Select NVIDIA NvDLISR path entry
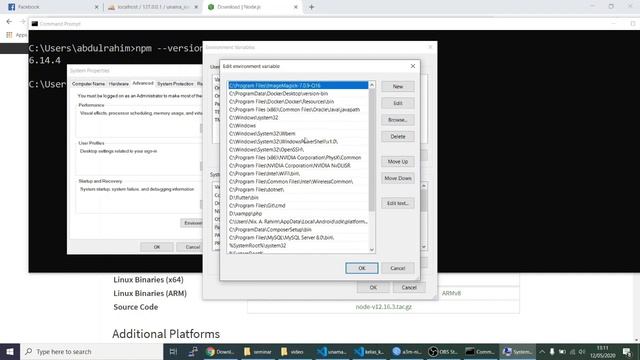This screenshot has height=360, width=640. coord(298,166)
